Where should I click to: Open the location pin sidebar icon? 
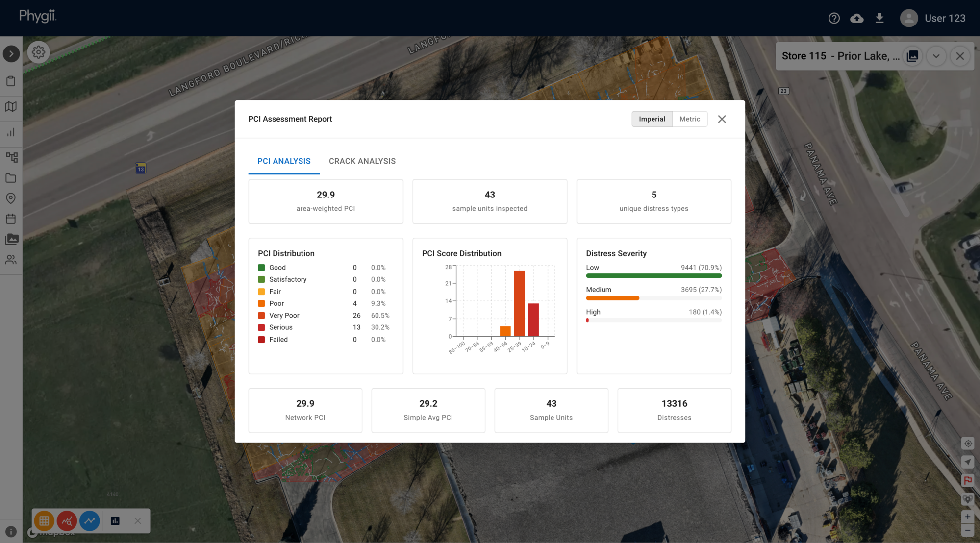coord(11,198)
